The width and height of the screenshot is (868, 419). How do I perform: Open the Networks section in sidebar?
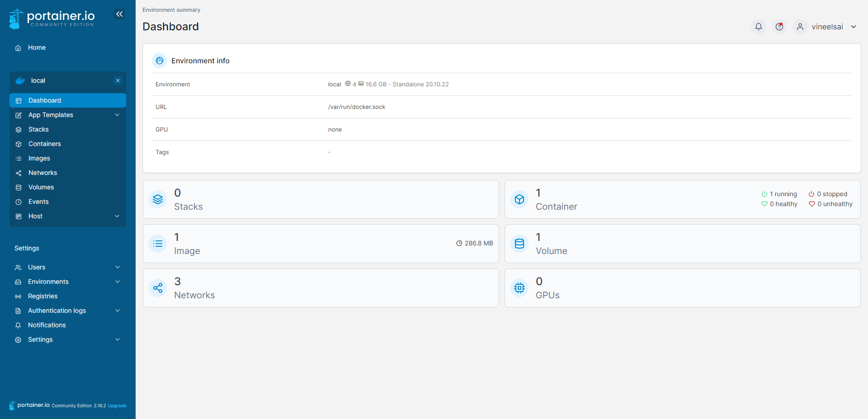pos(42,173)
